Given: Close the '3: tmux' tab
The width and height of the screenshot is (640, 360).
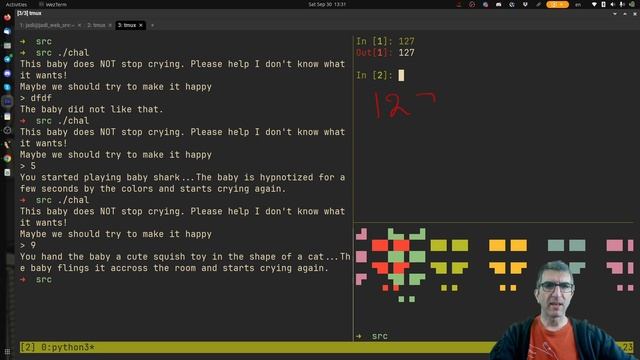Looking at the screenshot, I should coord(141,25).
